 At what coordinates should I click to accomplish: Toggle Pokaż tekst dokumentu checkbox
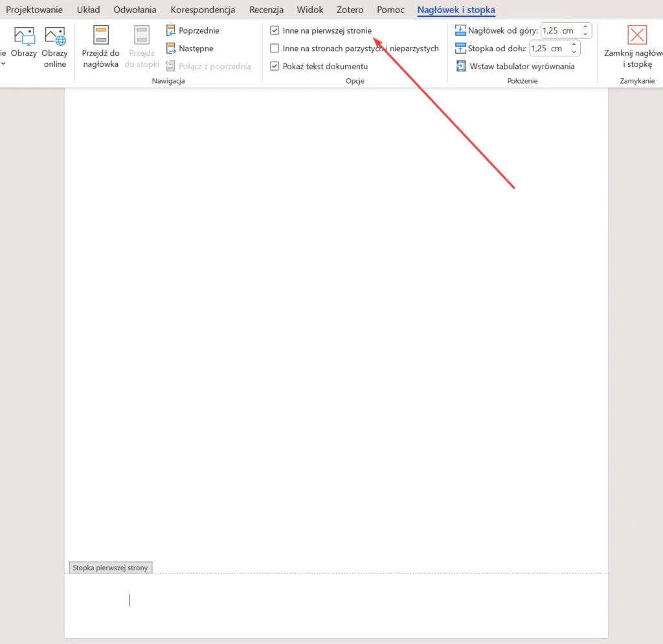[x=275, y=66]
